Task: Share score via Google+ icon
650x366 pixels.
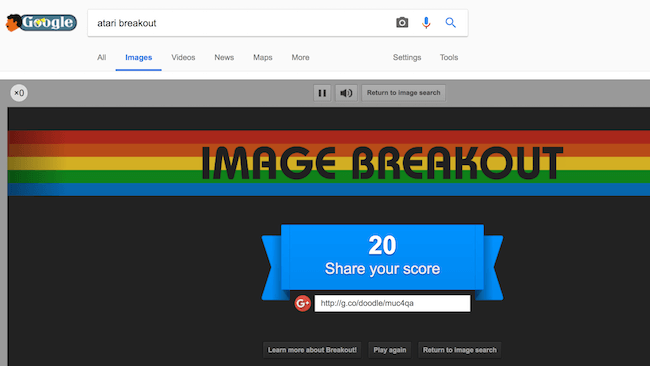Action: (303, 303)
